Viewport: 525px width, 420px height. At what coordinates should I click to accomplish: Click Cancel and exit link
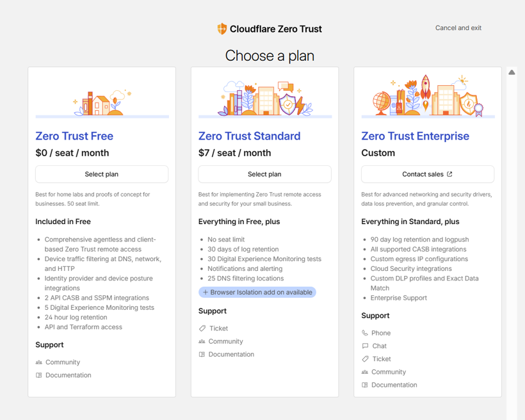tap(458, 28)
